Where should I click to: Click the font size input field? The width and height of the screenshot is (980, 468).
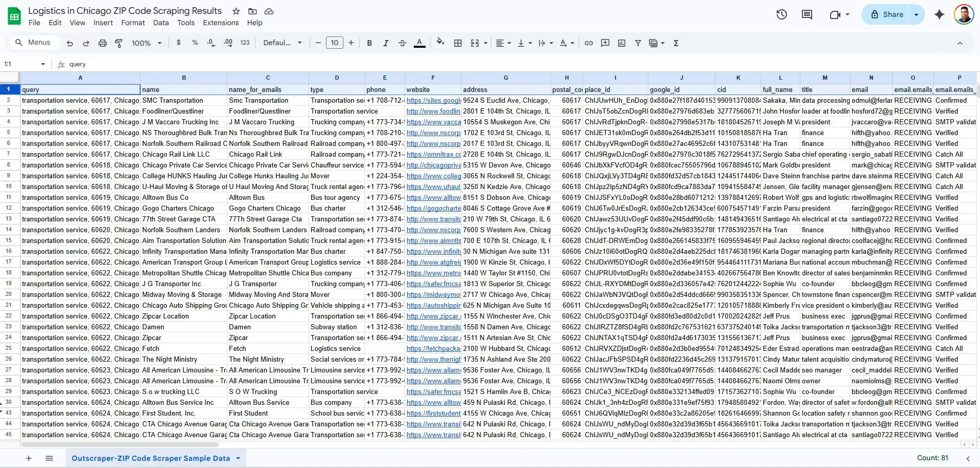pyautogui.click(x=335, y=43)
